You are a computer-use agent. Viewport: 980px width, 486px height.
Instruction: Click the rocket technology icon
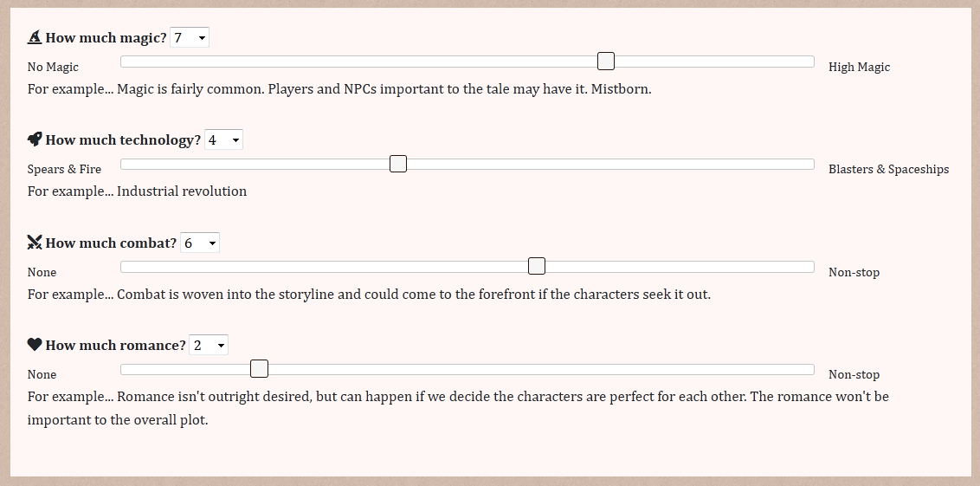click(35, 139)
